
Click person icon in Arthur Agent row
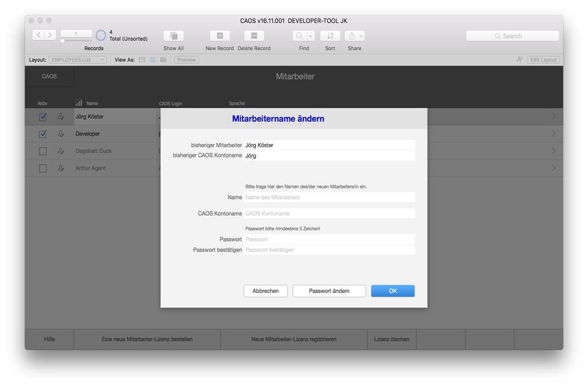tap(61, 168)
